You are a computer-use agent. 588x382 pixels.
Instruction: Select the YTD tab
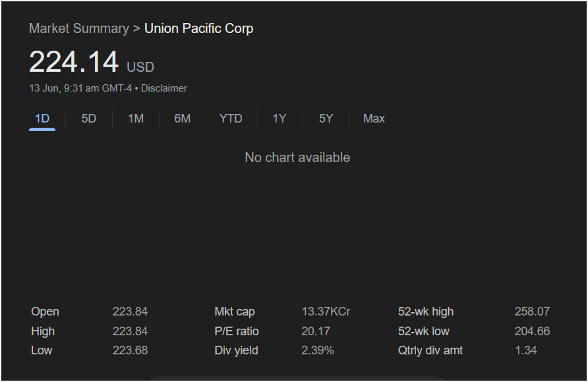231,119
